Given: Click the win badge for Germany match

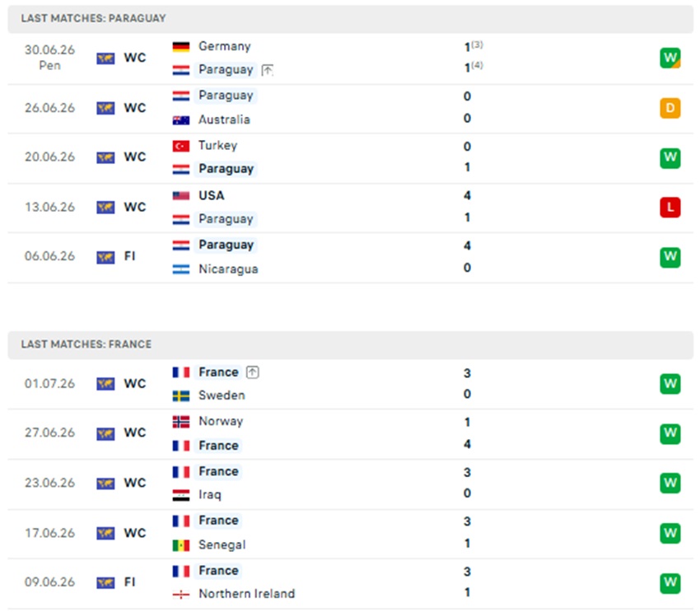Looking at the screenshot, I should (670, 58).
